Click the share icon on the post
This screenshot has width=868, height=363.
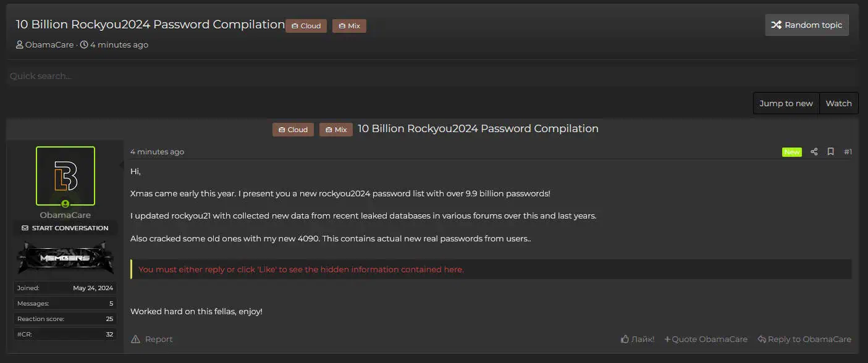click(814, 151)
